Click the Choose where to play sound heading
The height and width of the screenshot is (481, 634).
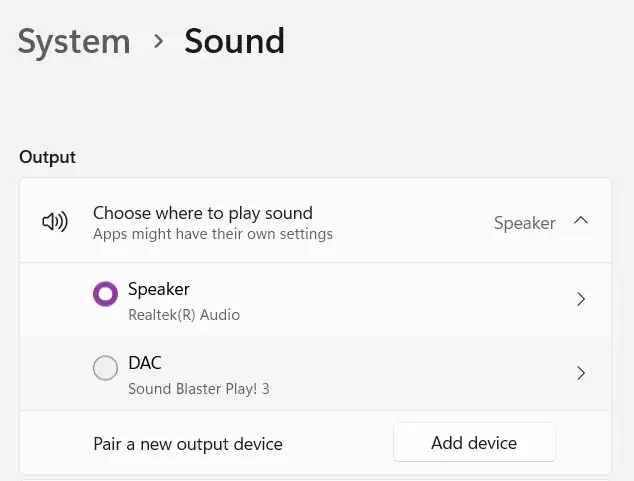[203, 213]
